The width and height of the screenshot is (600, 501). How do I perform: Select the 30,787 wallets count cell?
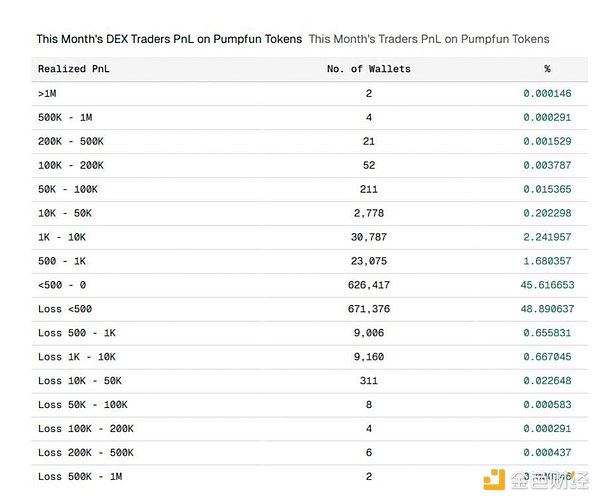(x=368, y=237)
